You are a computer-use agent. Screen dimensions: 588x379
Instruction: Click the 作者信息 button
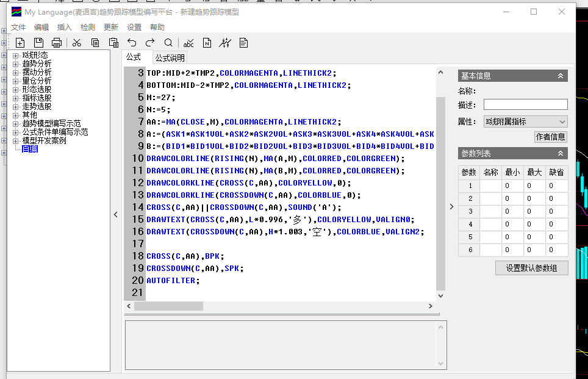pyautogui.click(x=551, y=137)
